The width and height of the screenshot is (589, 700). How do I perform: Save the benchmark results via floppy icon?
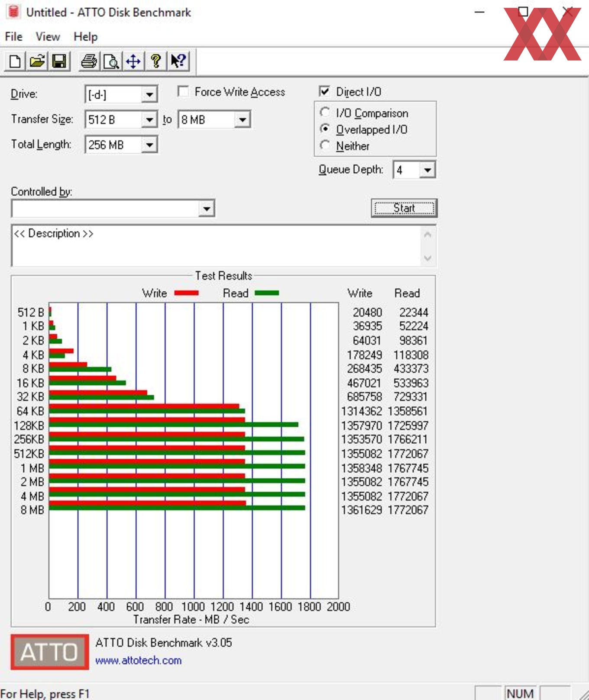click(59, 61)
